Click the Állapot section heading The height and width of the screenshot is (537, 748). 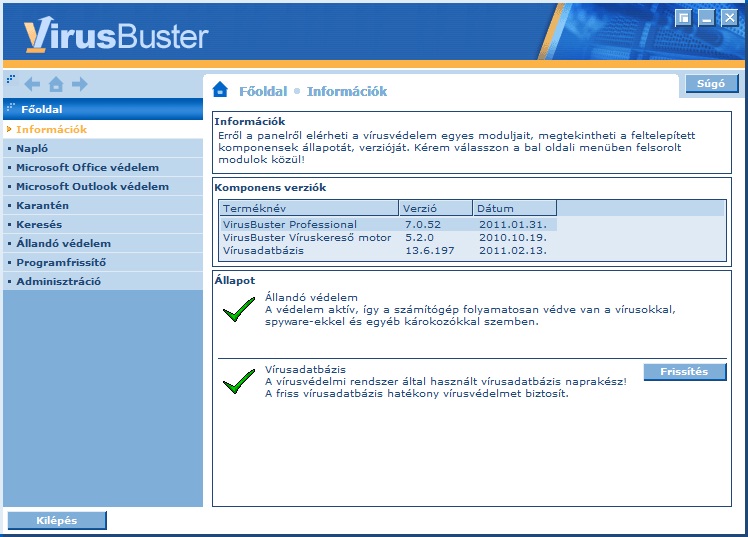coord(235,280)
